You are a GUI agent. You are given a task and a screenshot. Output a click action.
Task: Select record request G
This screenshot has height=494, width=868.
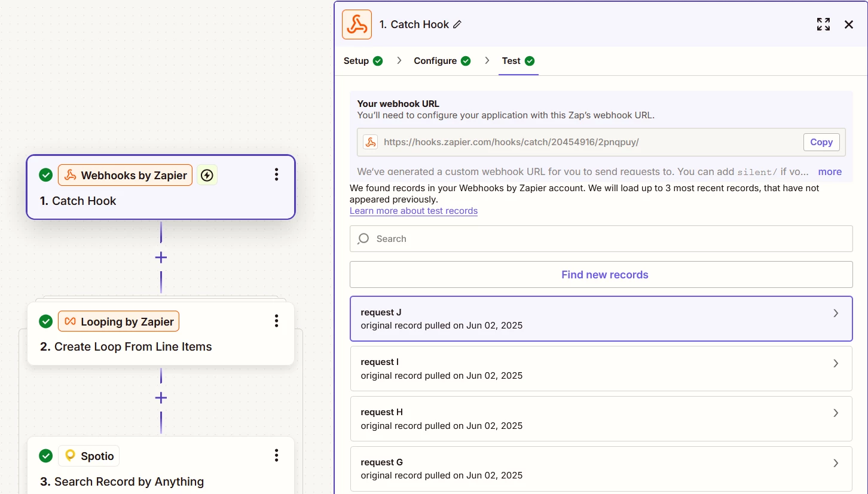601,469
